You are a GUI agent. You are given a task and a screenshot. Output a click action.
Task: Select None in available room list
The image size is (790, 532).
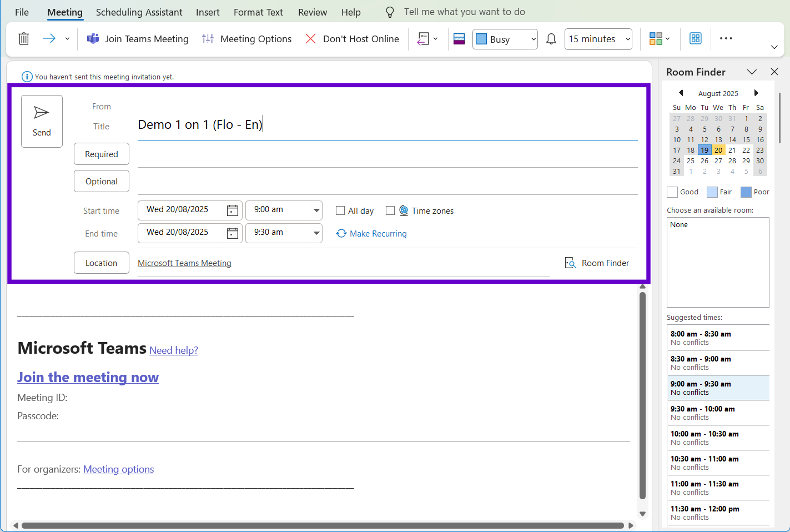[679, 225]
